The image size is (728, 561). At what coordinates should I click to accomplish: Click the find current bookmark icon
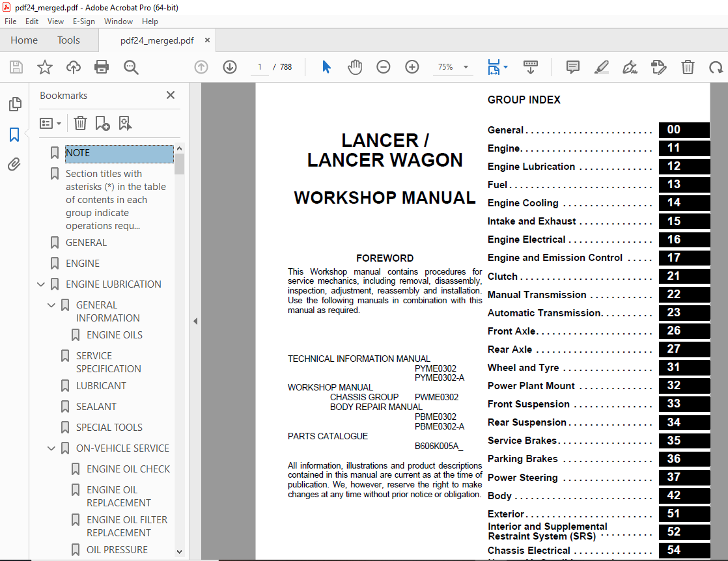[125, 124]
